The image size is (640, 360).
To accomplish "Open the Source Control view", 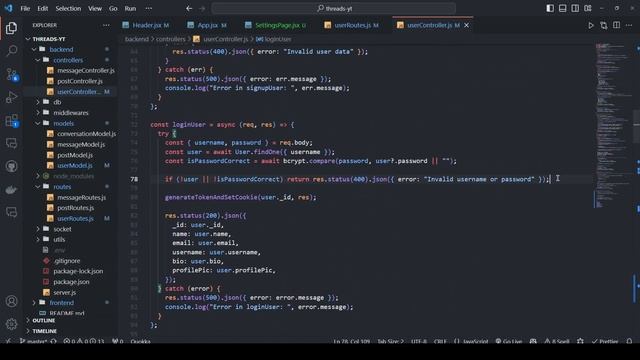I will (x=11, y=74).
